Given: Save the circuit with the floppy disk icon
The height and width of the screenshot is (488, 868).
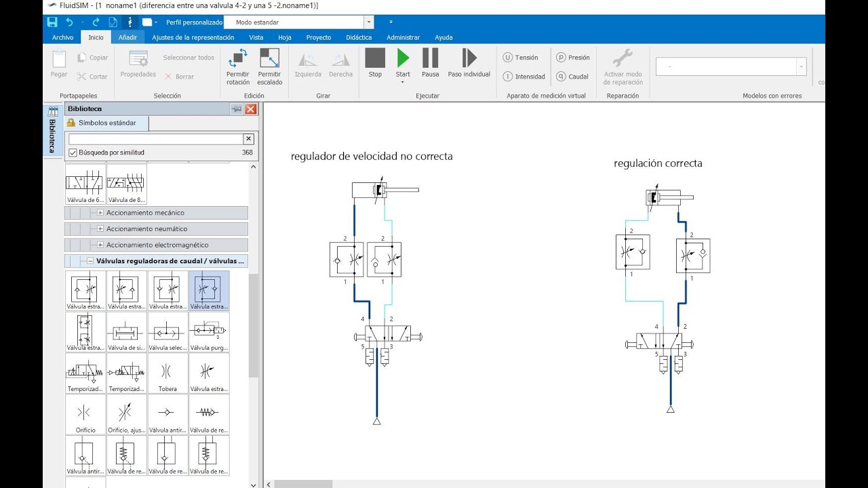Looking at the screenshot, I should coord(52,22).
